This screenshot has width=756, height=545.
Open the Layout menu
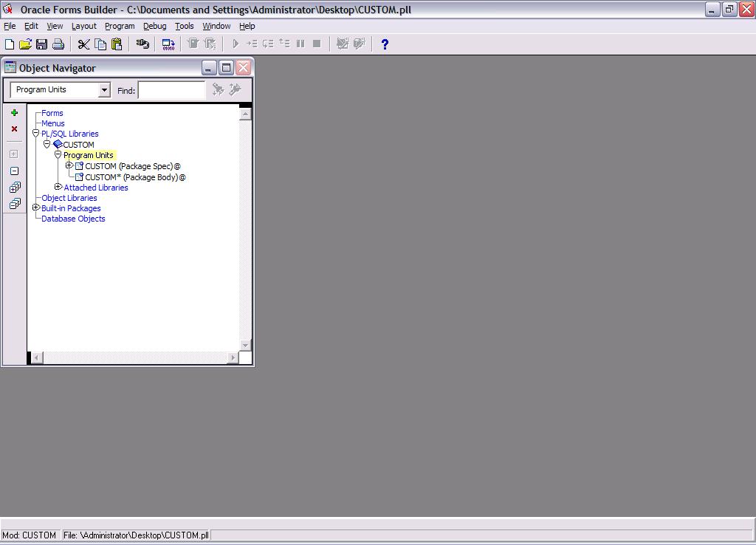[84, 26]
